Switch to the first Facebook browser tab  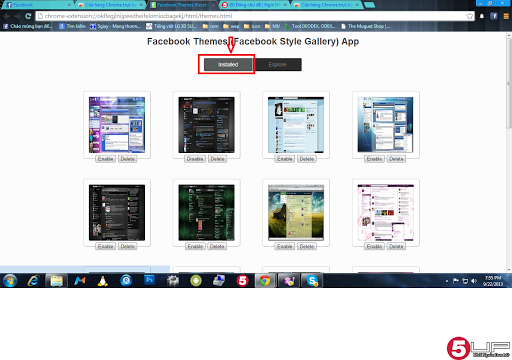(x=38, y=5)
